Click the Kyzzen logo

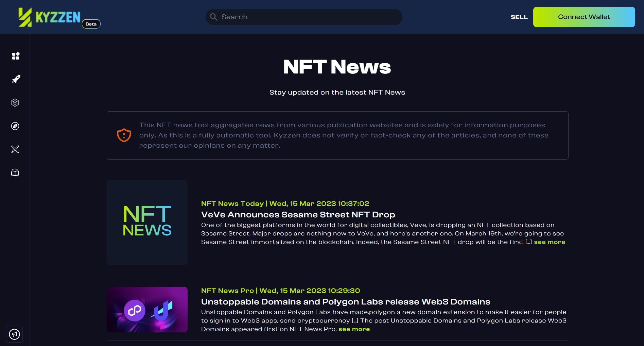coord(49,17)
